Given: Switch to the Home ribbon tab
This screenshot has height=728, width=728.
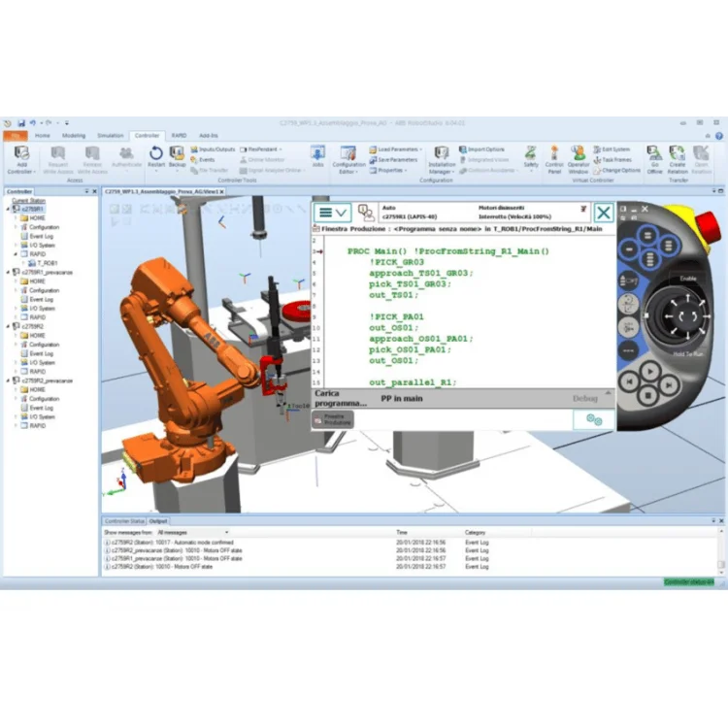Looking at the screenshot, I should pos(43,136).
